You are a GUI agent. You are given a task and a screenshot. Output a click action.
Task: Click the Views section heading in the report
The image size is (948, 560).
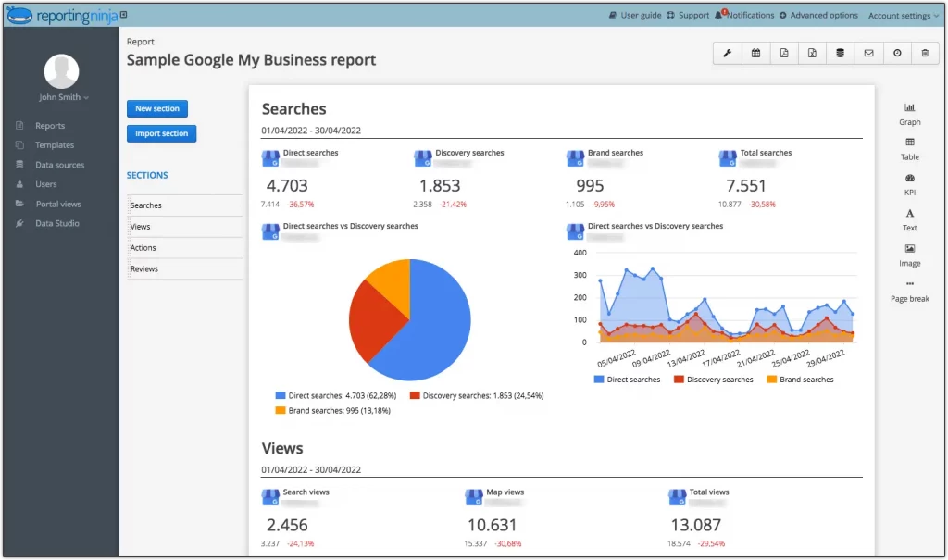coord(282,448)
